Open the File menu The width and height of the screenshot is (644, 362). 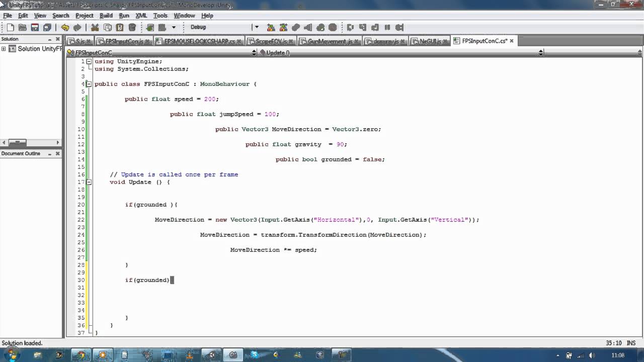(x=8, y=16)
